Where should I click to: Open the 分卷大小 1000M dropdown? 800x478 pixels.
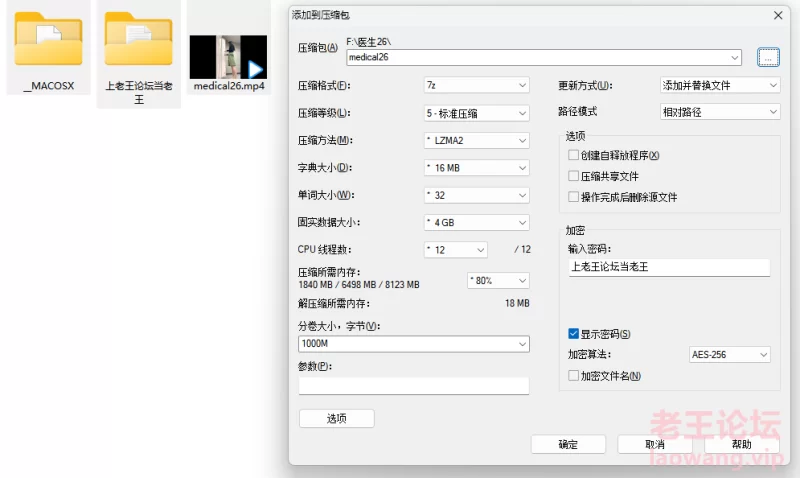[x=414, y=344]
